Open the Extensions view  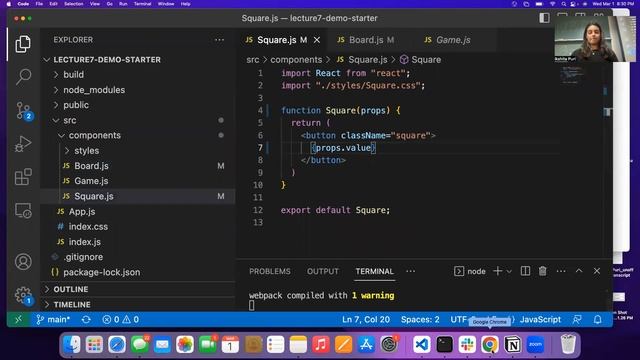pyautogui.click(x=23, y=177)
